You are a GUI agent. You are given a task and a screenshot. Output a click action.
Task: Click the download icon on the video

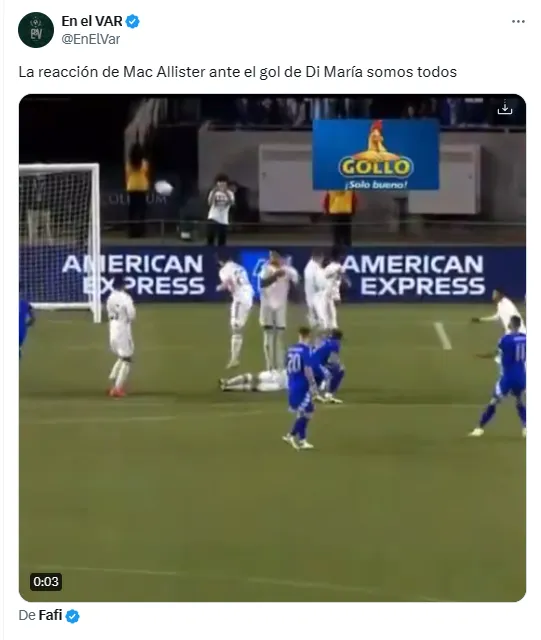pos(505,107)
